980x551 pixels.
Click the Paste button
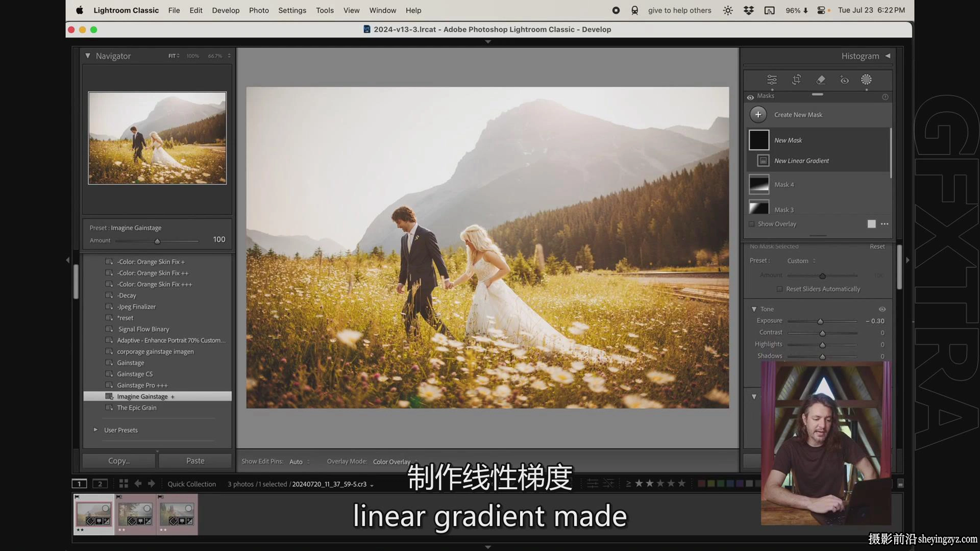[195, 461]
